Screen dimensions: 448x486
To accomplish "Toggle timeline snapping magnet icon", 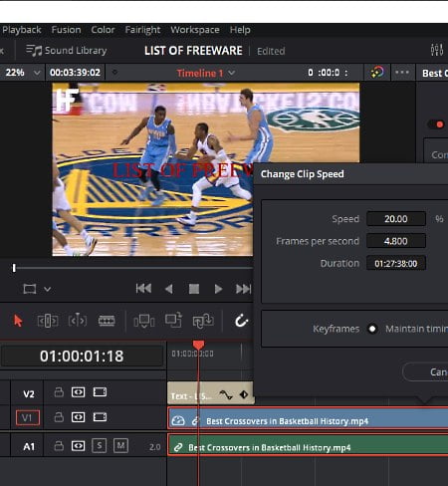I will pyautogui.click(x=242, y=321).
